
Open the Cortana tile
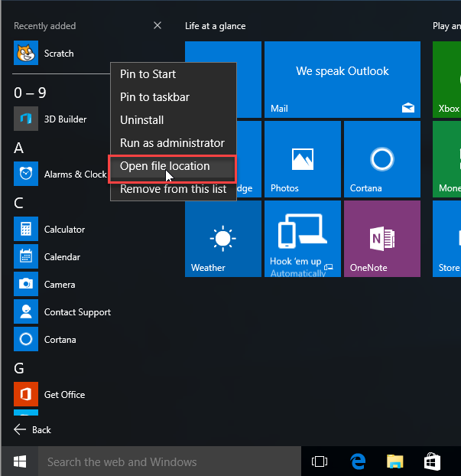(382, 159)
